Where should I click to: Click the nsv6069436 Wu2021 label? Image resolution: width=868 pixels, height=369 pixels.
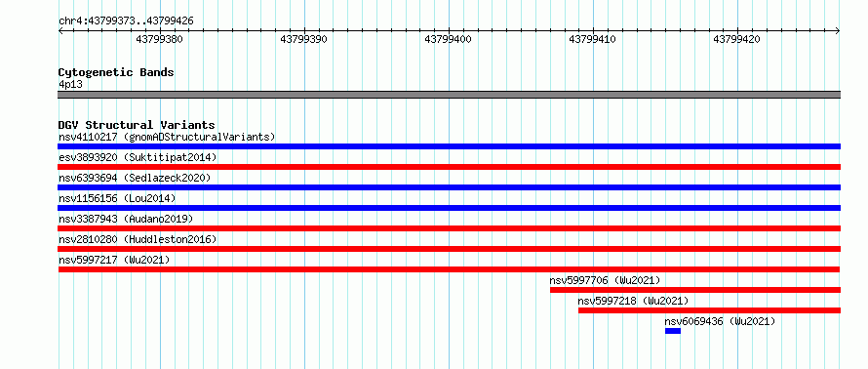coord(720,321)
